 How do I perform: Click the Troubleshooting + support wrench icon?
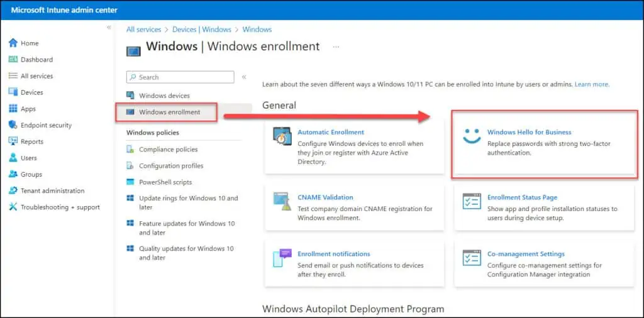pos(13,207)
